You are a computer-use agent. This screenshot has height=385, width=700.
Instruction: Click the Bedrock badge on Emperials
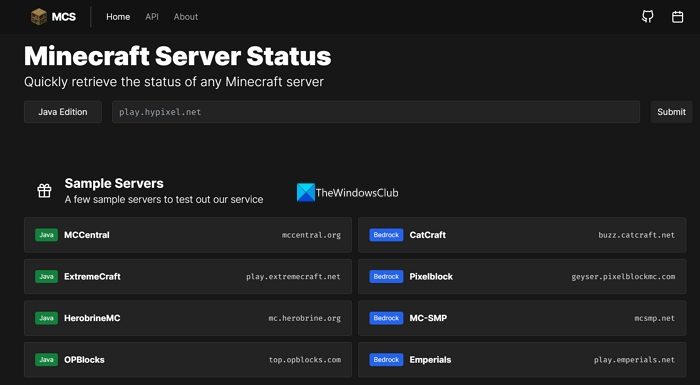pyautogui.click(x=386, y=360)
